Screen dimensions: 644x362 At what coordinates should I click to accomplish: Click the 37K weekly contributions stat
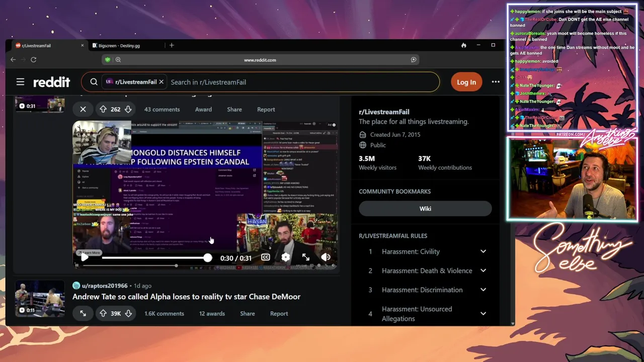click(x=445, y=162)
